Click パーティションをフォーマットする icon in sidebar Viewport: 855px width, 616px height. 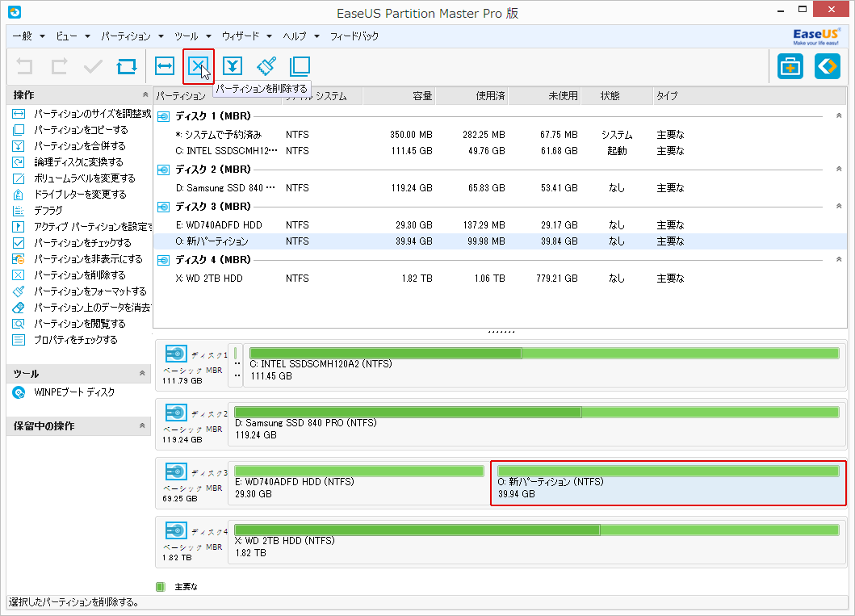click(x=19, y=291)
